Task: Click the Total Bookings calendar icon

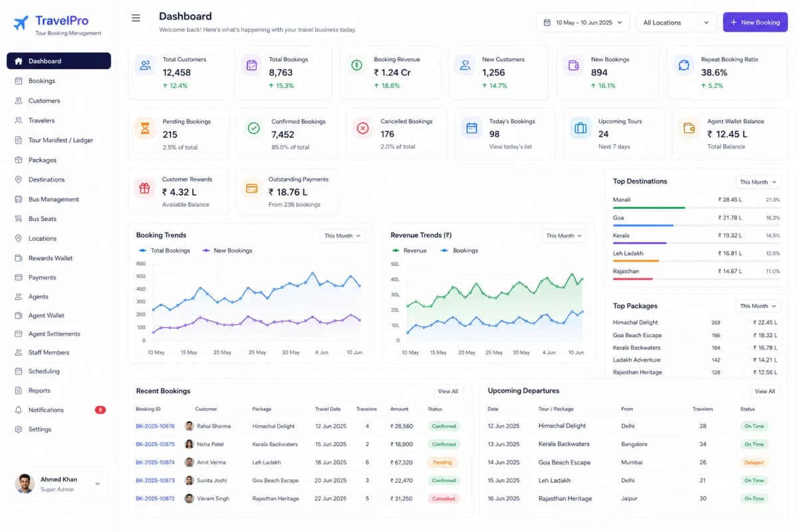Action: click(251, 65)
